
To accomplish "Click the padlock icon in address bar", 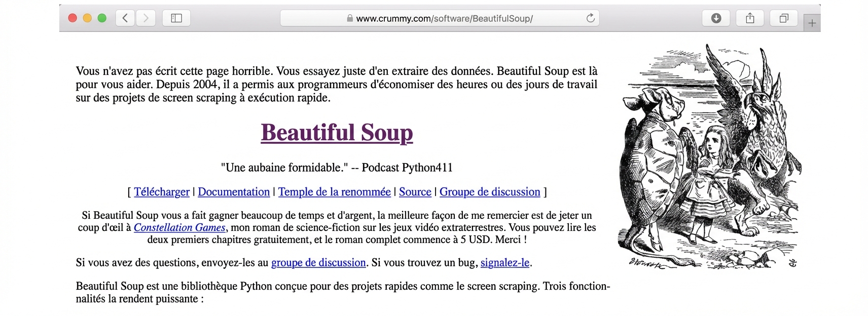I will click(350, 18).
